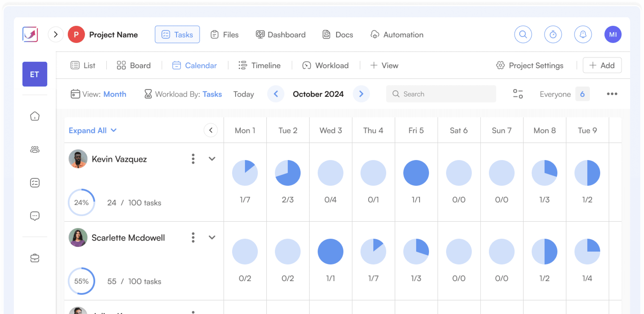Open the Chat bubble icon in sidebar
Viewport: 644px width, 314px height.
[x=35, y=216]
